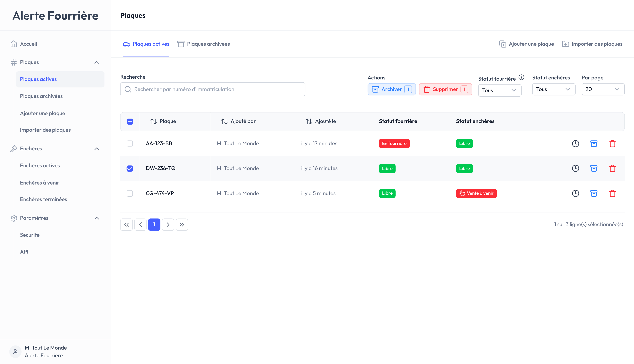Image resolution: width=634 pixels, height=364 pixels.
Task: Collapse the Enchères sidebar section
Action: [97, 149]
